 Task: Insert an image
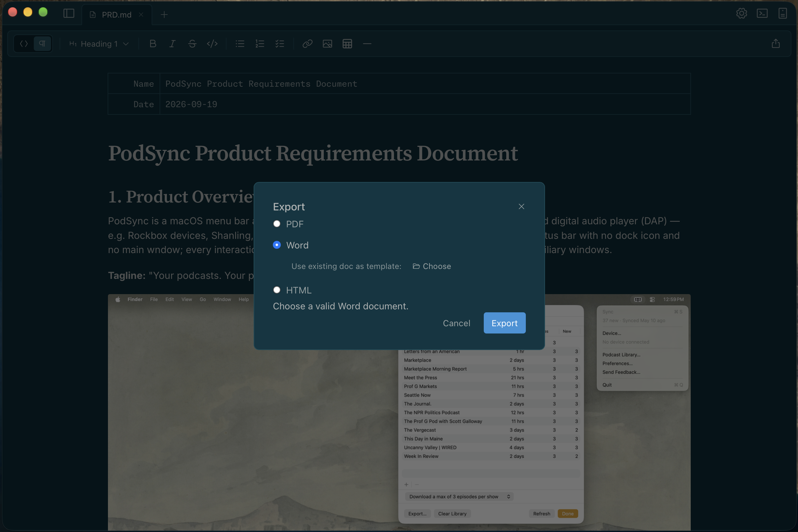click(x=327, y=43)
